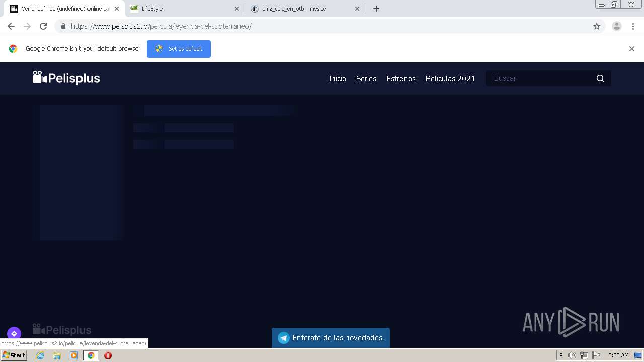Image resolution: width=644 pixels, height=362 pixels.
Task: Open Peliculas 2021 navigation link
Action: click(450, 78)
